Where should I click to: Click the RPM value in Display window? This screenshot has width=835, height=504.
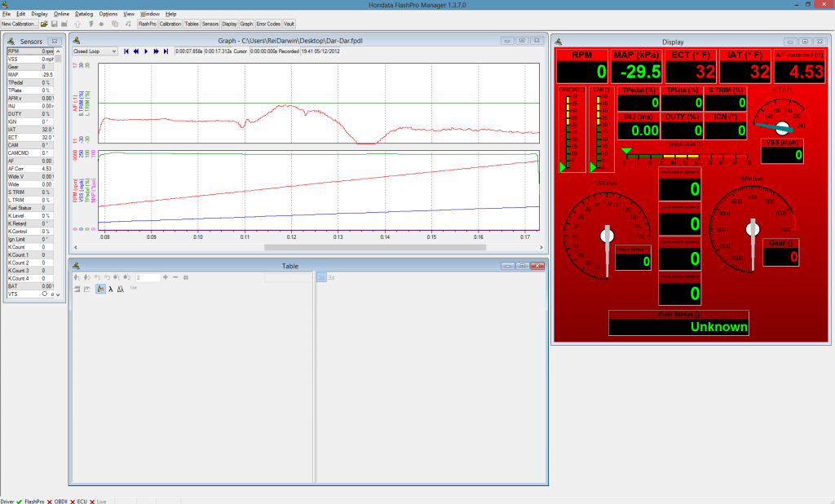click(x=582, y=72)
